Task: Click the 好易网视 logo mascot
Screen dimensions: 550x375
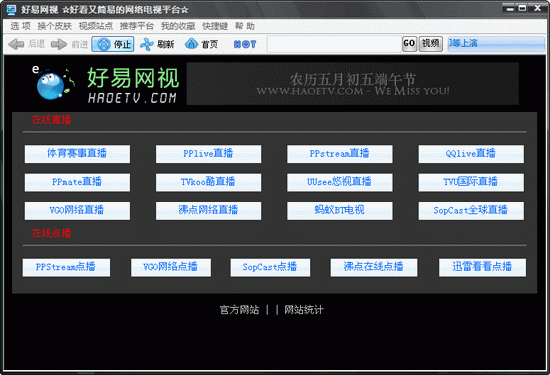Action: tap(53, 83)
